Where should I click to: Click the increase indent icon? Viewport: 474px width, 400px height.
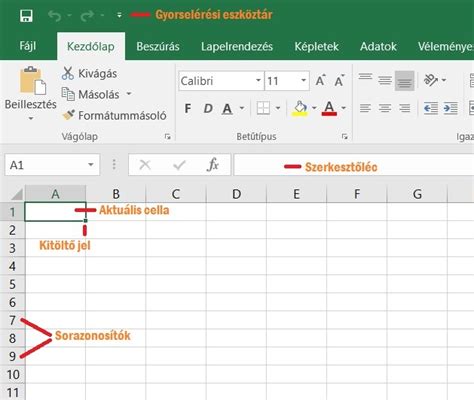(451, 108)
